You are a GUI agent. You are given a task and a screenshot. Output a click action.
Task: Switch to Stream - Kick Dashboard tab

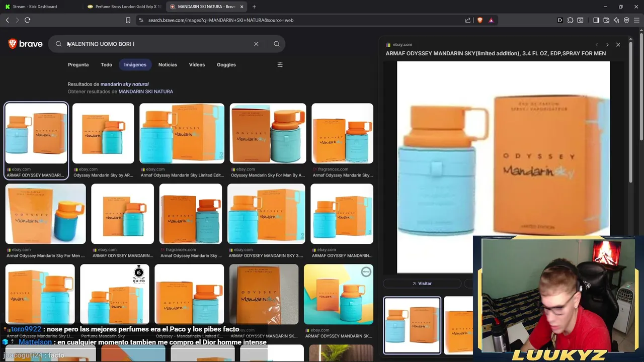tap(40, 7)
